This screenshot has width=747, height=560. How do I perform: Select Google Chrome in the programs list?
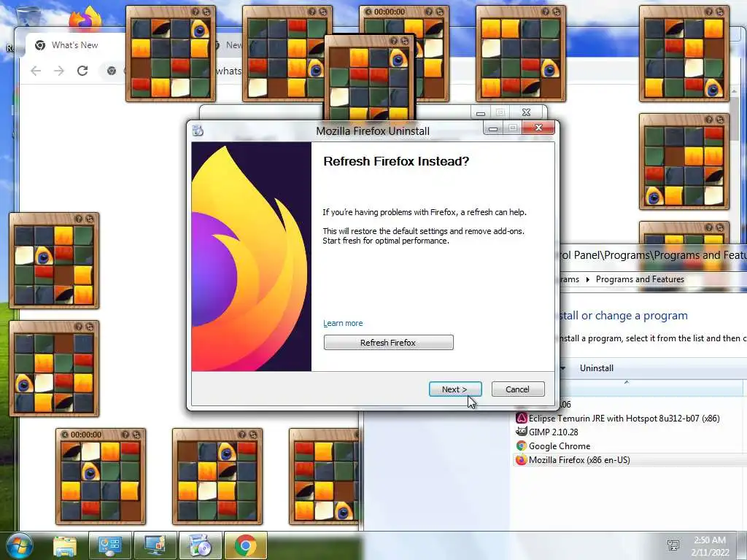(560, 446)
